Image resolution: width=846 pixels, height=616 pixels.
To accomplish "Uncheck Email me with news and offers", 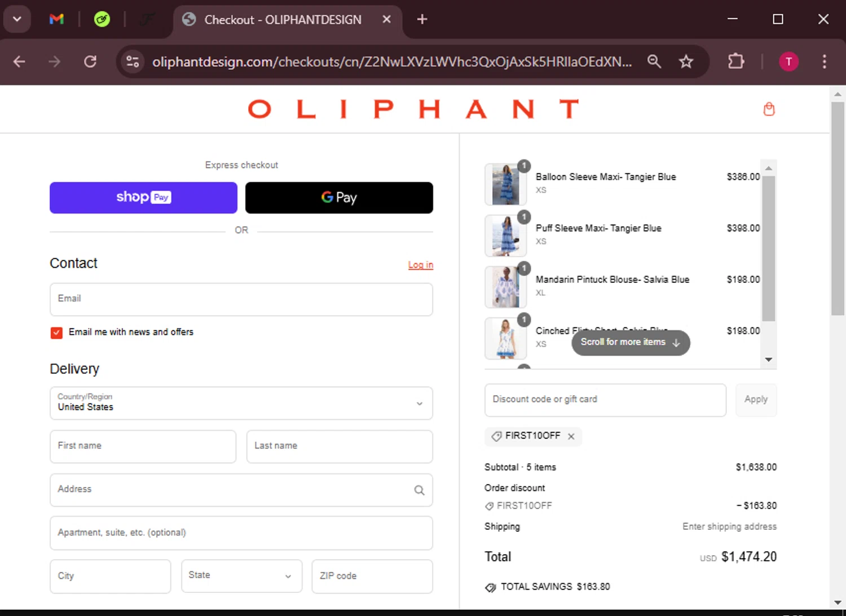I will point(56,333).
